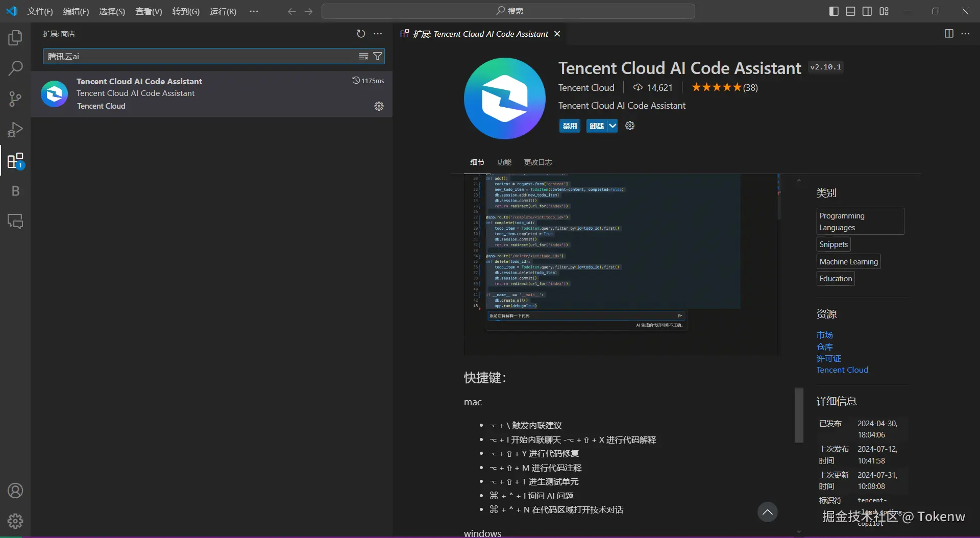
Task: Open the 市场 resource link
Action: point(824,335)
